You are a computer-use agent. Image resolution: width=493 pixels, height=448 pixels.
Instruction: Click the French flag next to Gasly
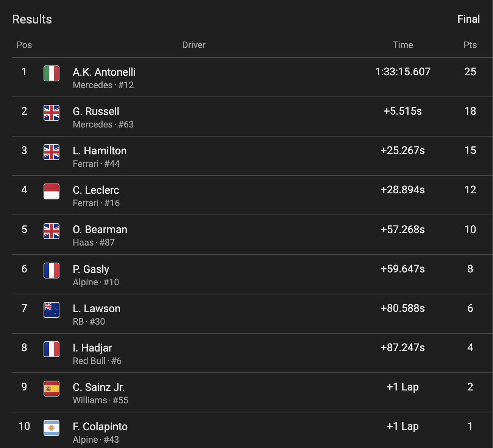(x=51, y=271)
